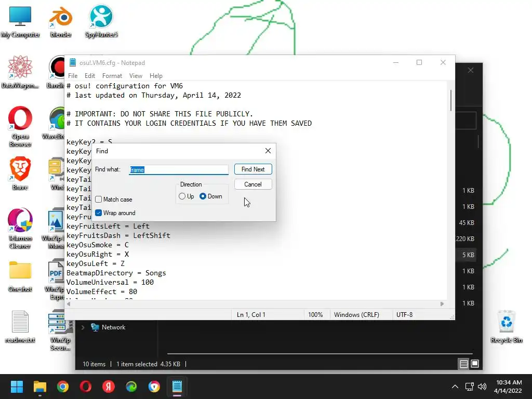532x399 pixels.
Task: Open the Oneshot folder on desktop
Action: [x=20, y=276]
